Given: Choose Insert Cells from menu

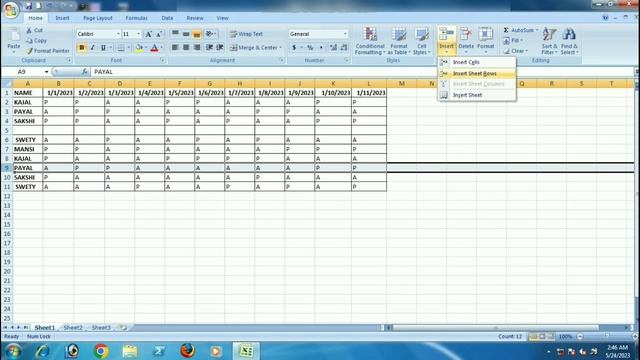Looking at the screenshot, I should tap(477, 62).
